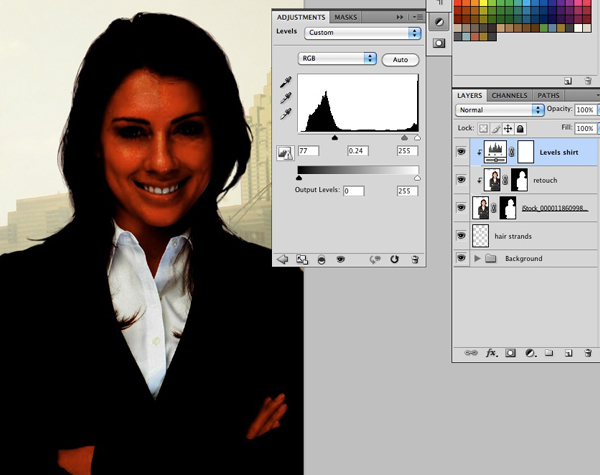Switch to the Masks tab
The height and width of the screenshot is (475, 600).
click(x=345, y=17)
